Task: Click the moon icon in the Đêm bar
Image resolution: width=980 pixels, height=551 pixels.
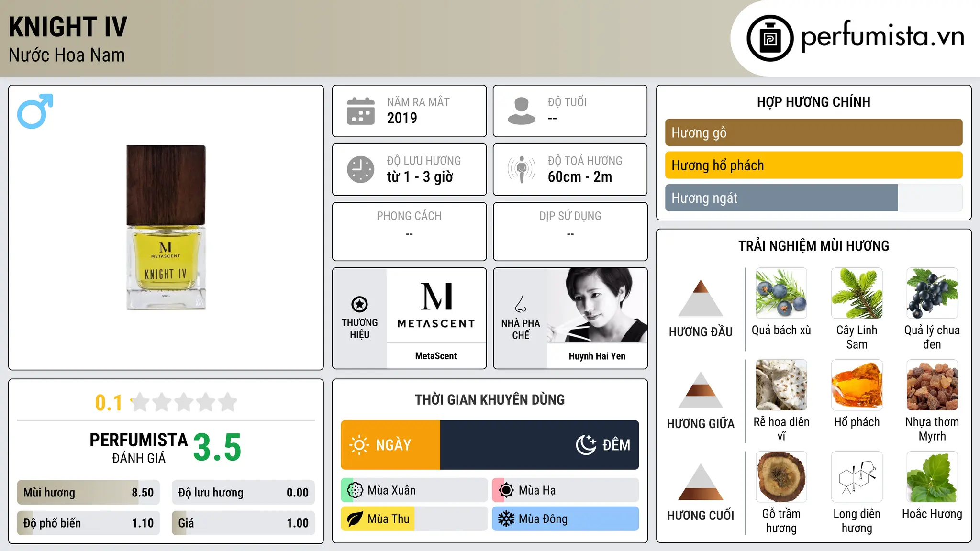Action: 586,445
